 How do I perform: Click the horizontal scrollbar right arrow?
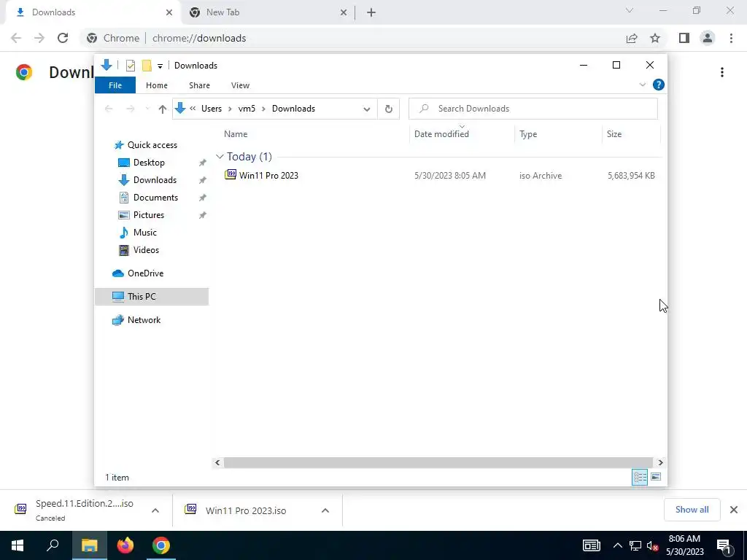(660, 462)
